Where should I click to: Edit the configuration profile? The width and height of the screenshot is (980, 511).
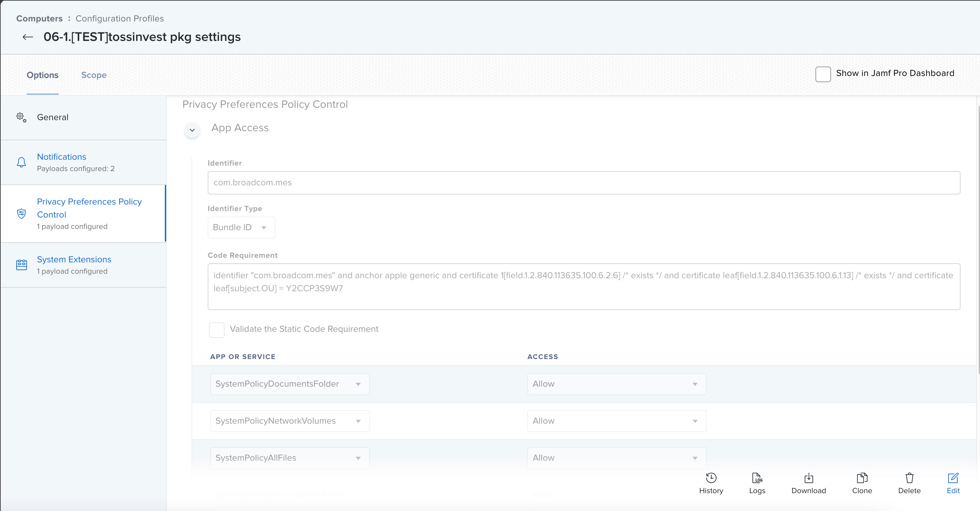click(x=953, y=483)
